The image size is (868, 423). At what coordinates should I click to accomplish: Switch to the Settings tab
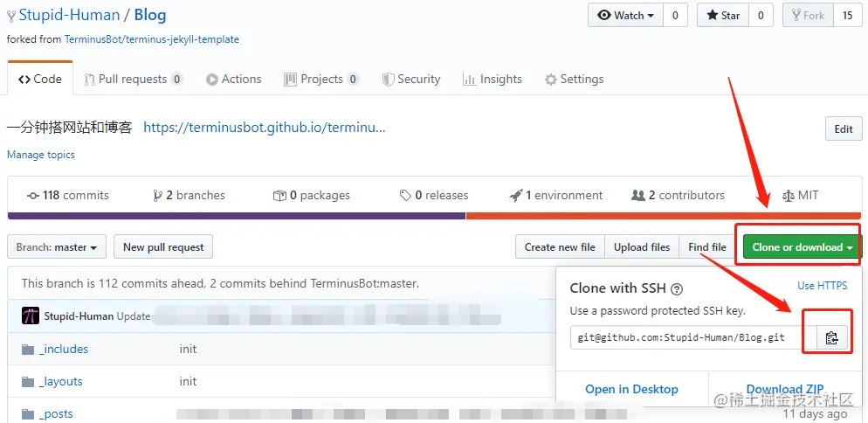[x=574, y=80]
